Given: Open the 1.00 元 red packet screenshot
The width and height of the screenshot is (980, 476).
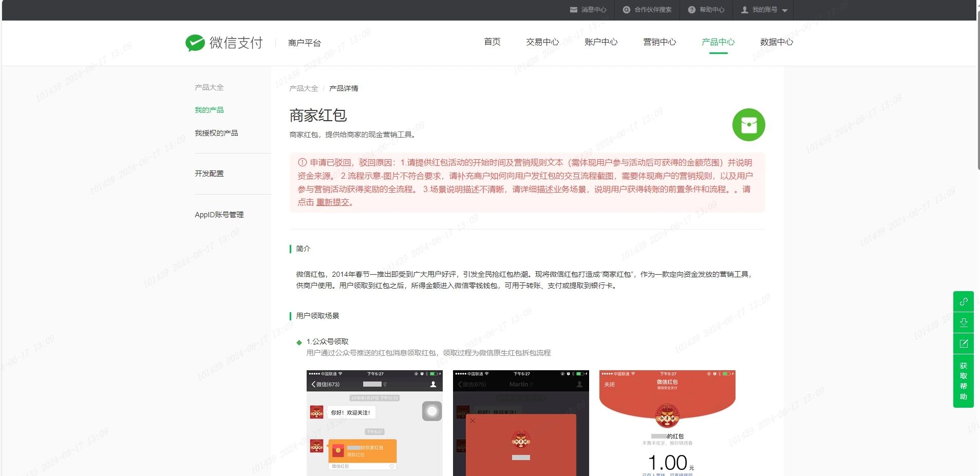Looking at the screenshot, I should [667, 423].
